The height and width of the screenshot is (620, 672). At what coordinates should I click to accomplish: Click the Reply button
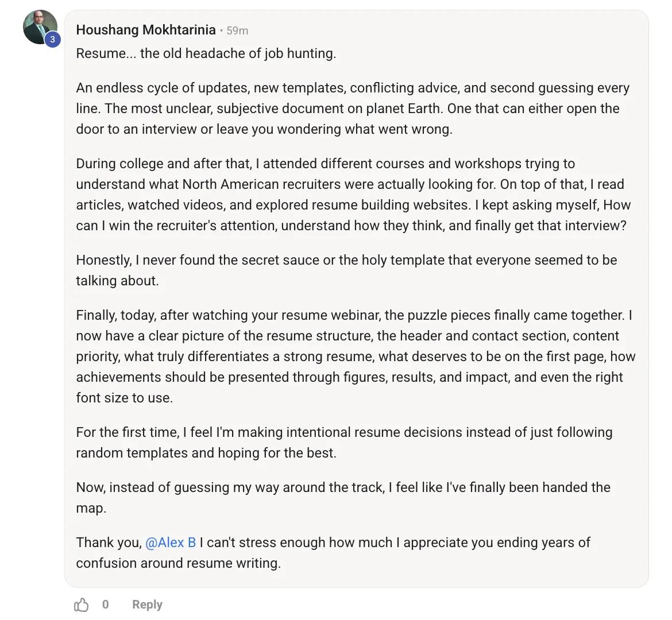click(147, 604)
